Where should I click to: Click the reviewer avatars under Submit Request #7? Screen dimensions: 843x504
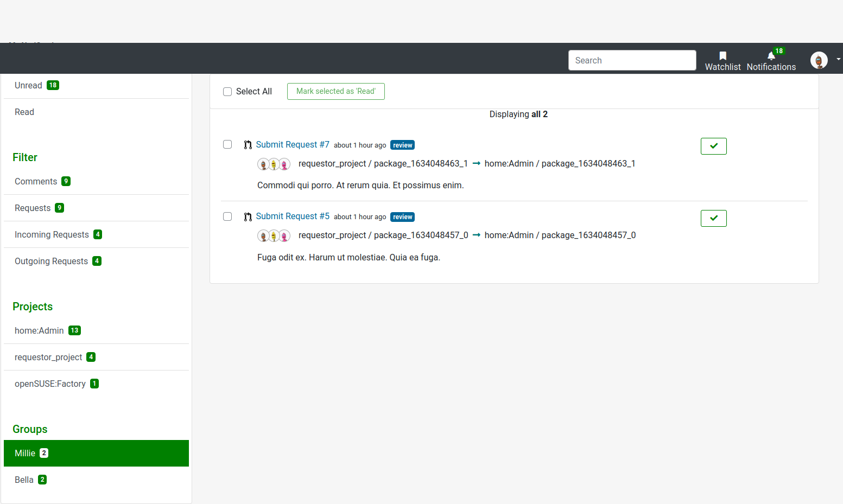pyautogui.click(x=274, y=164)
